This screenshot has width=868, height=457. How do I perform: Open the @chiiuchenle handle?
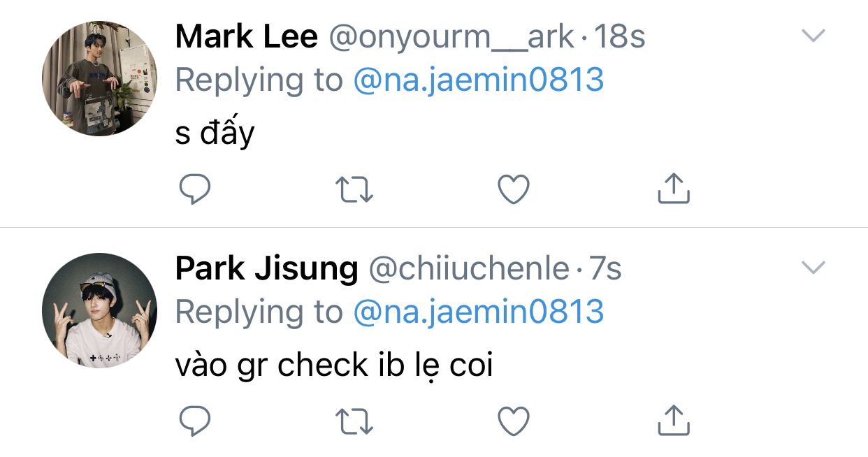click(468, 269)
